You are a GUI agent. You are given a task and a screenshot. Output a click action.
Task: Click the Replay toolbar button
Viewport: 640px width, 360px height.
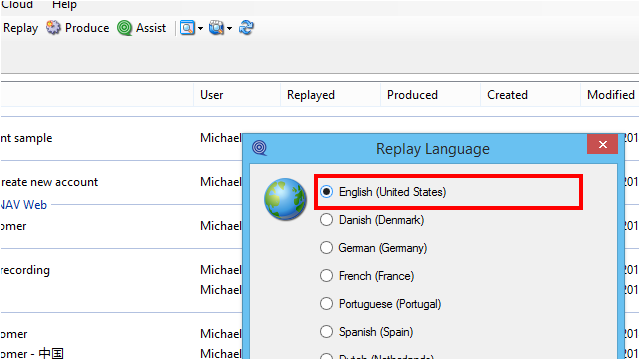[20, 28]
